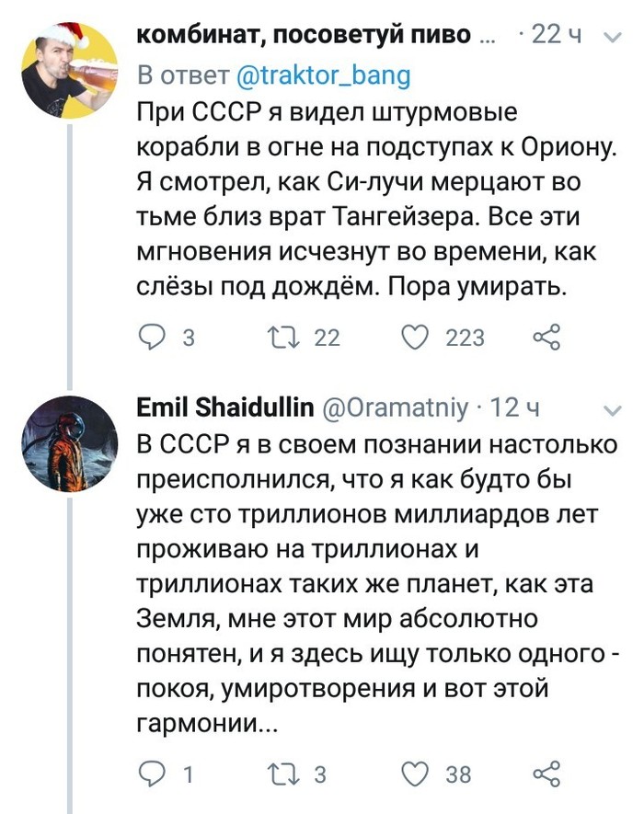
Task: Share the first tweet via share icon
Action: pyautogui.click(x=546, y=338)
